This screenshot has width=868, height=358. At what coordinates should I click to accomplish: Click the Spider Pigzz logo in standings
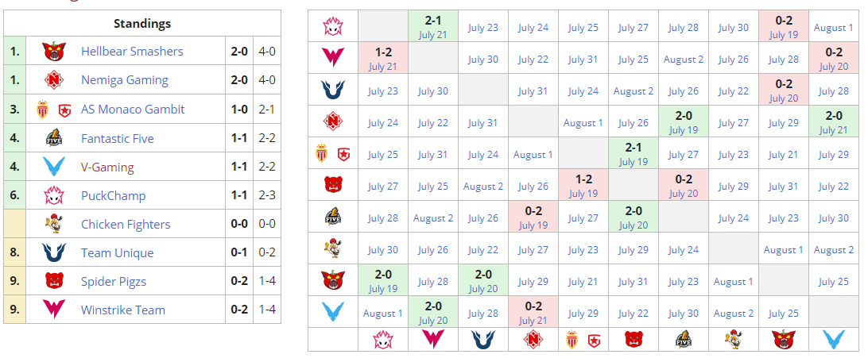click(x=53, y=282)
